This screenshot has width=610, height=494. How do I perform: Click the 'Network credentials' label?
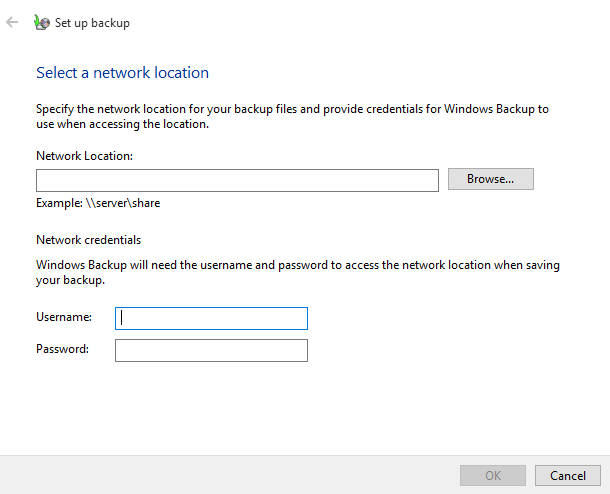pyautogui.click(x=88, y=240)
